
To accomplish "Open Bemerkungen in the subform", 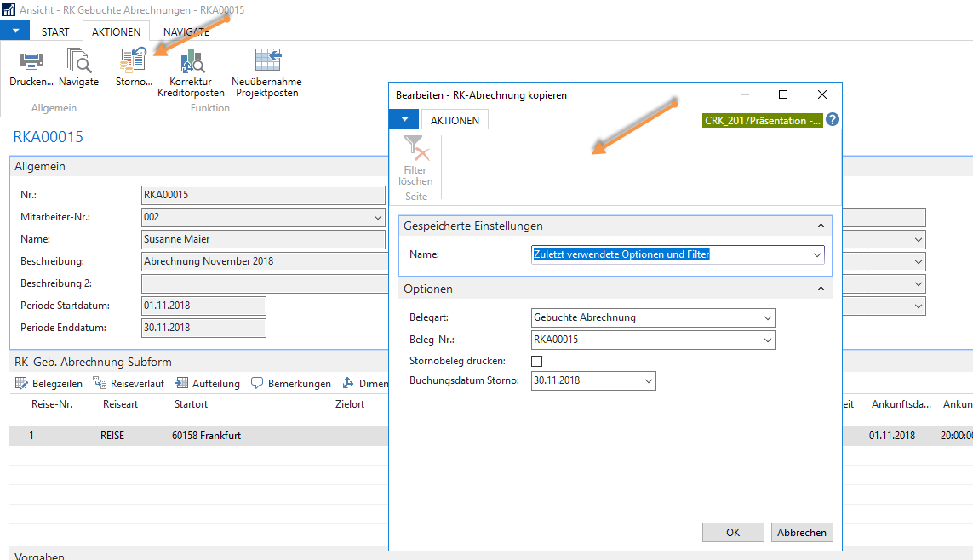I will (291, 383).
